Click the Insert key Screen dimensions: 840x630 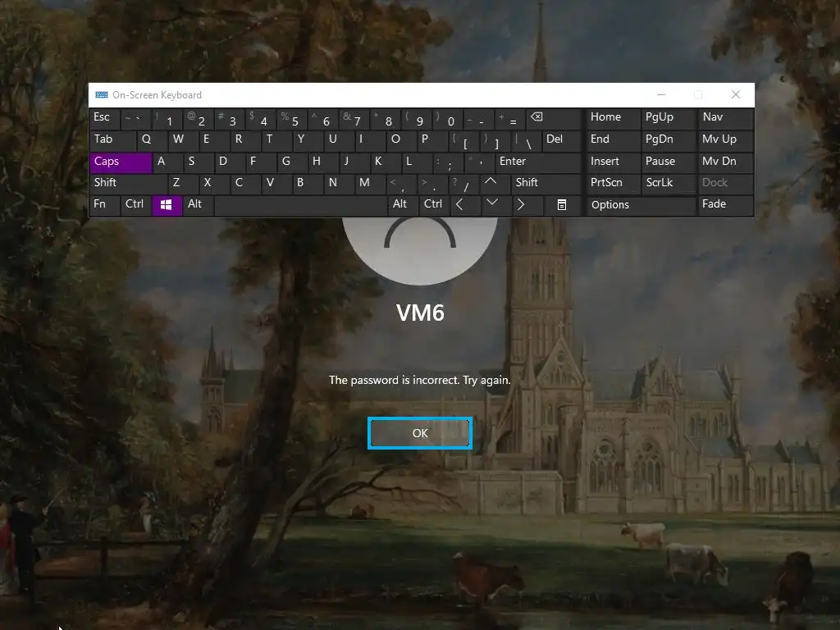pyautogui.click(x=613, y=163)
